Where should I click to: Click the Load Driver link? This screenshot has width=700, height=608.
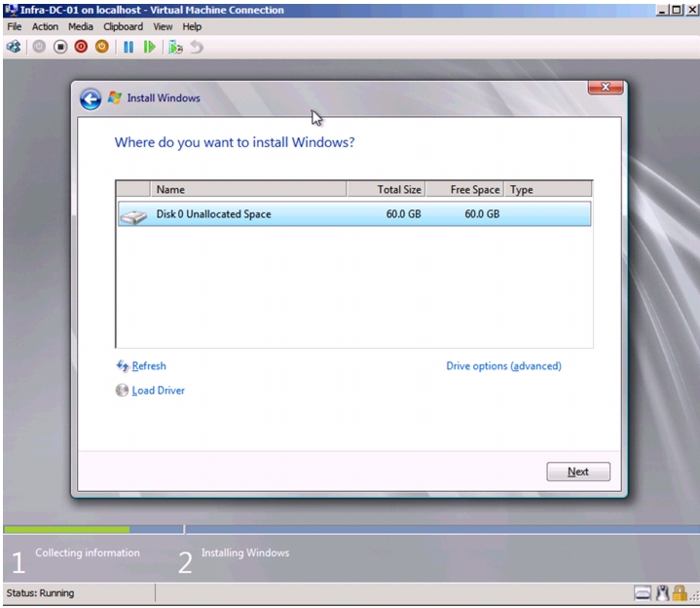(159, 391)
